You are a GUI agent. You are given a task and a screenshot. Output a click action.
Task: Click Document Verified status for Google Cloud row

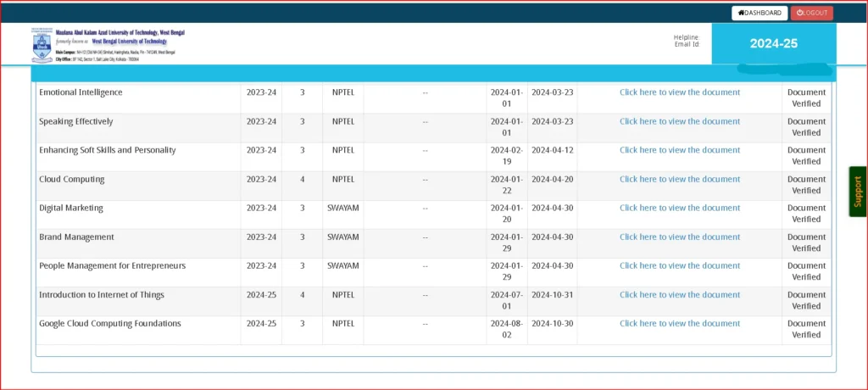[x=807, y=329]
